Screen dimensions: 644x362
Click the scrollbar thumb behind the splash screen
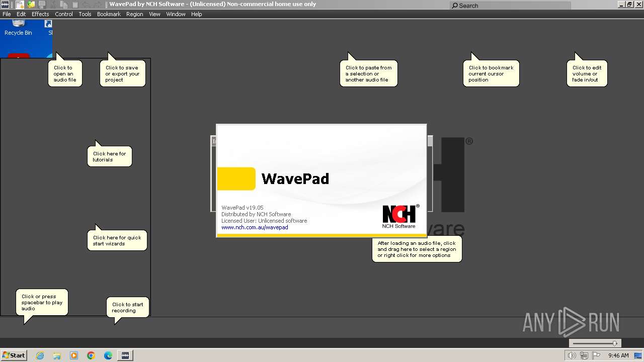click(x=430, y=141)
